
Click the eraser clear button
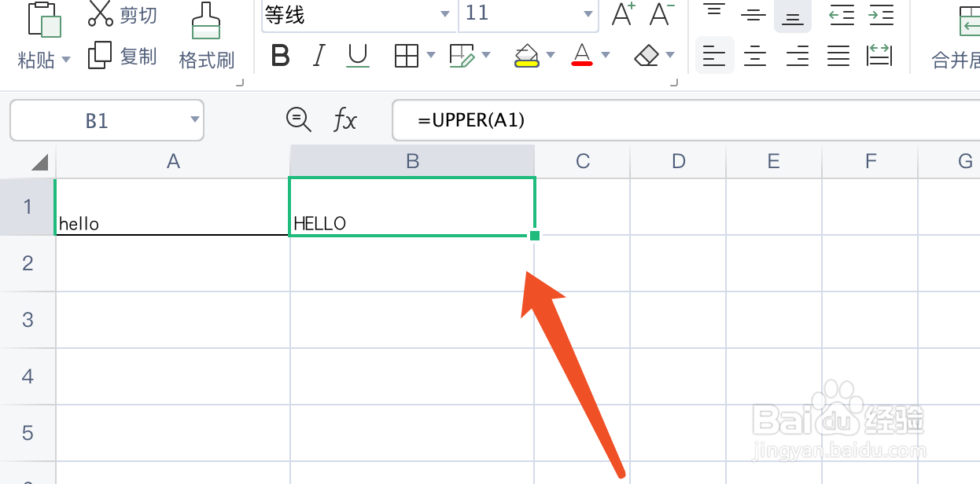pyautogui.click(x=646, y=56)
